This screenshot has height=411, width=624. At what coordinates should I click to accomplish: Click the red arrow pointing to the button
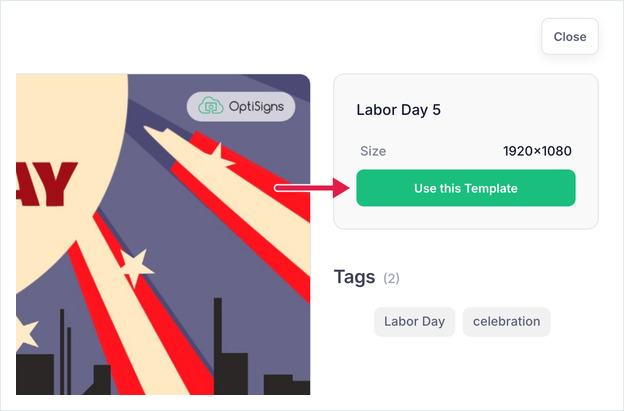pyautogui.click(x=312, y=188)
